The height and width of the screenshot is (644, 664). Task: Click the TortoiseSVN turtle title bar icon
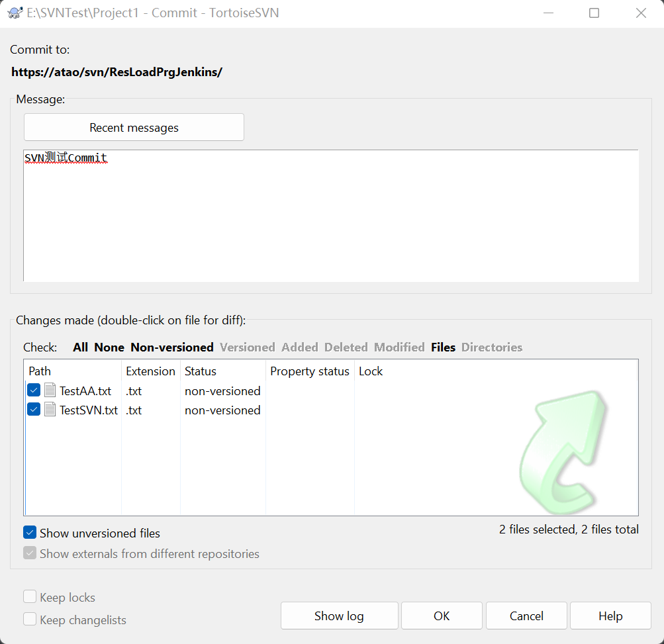[16, 13]
